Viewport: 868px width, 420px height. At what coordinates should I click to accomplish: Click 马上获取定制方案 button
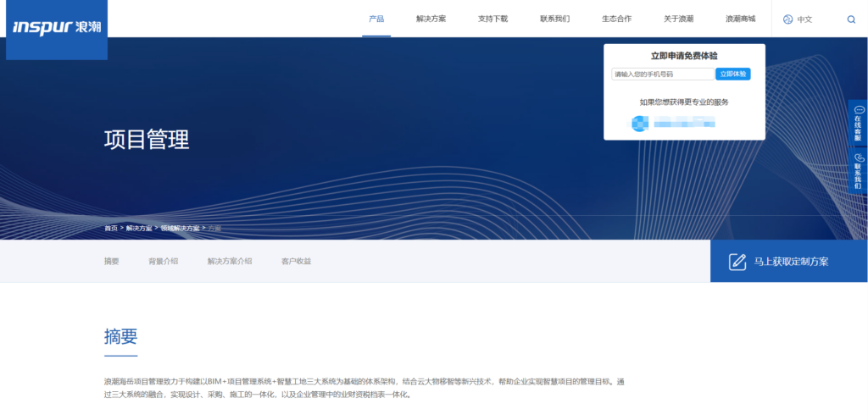point(791,261)
